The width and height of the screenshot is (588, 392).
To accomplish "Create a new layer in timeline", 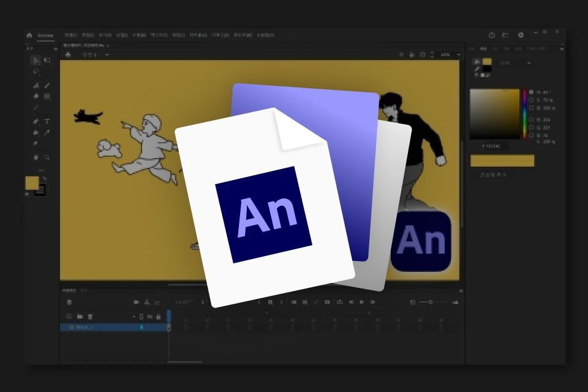I will (x=69, y=317).
